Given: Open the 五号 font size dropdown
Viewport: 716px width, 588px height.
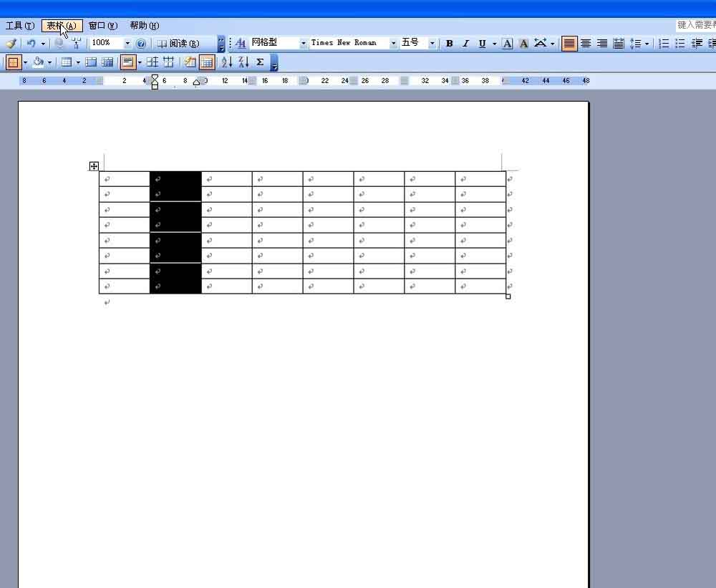Looking at the screenshot, I should 432,44.
